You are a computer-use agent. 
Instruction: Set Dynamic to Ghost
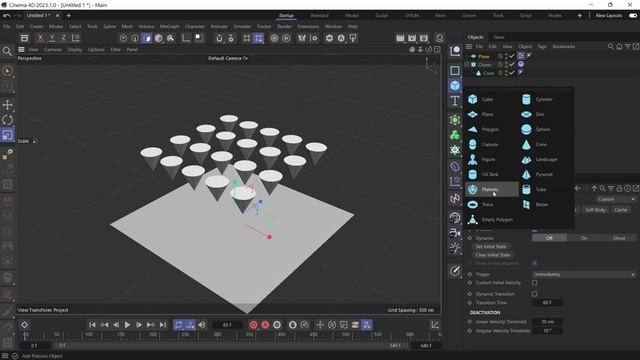point(619,238)
